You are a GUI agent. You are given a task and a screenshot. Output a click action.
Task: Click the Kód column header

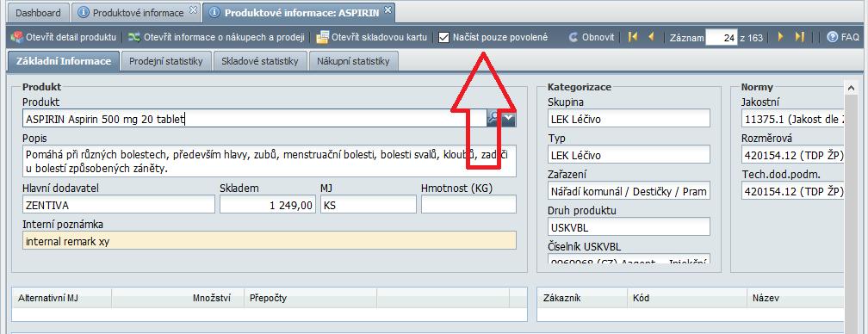tap(687, 298)
